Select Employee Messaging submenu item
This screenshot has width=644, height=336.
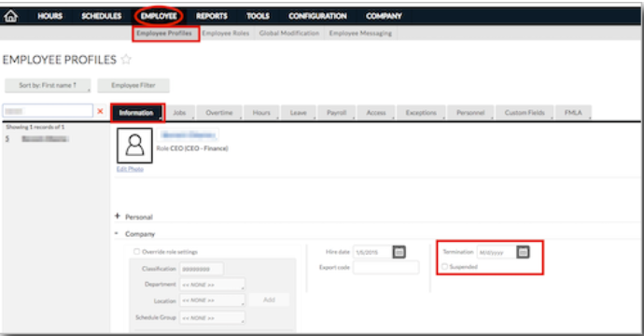[360, 34]
